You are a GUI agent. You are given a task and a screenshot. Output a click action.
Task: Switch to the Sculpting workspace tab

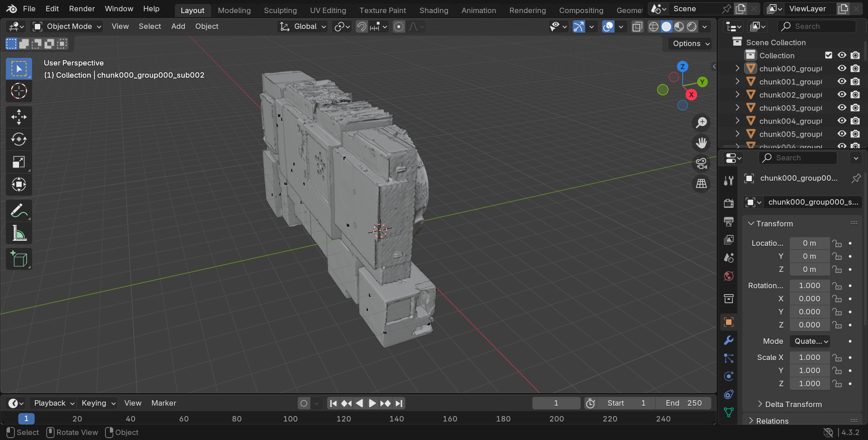coord(280,10)
